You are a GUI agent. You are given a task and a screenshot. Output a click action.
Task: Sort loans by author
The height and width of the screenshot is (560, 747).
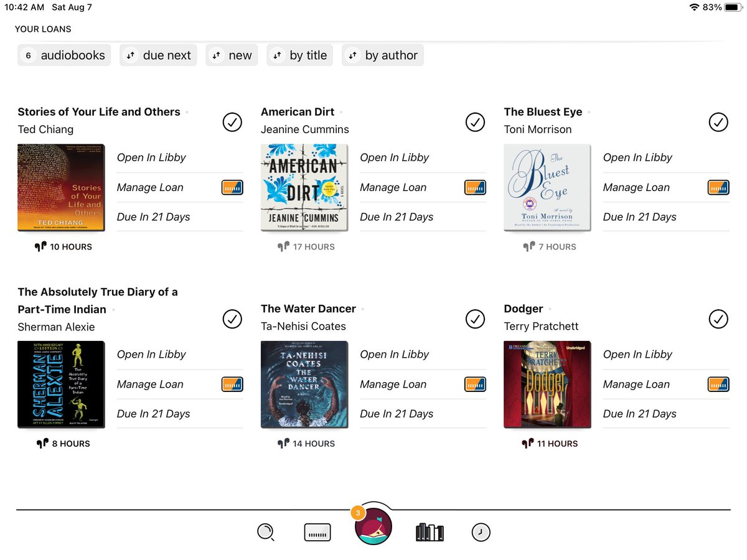tap(383, 55)
